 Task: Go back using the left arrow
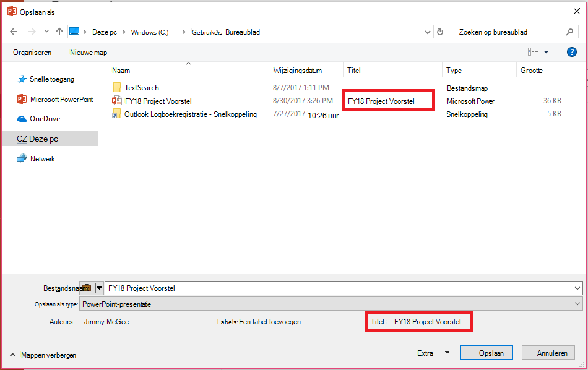14,32
